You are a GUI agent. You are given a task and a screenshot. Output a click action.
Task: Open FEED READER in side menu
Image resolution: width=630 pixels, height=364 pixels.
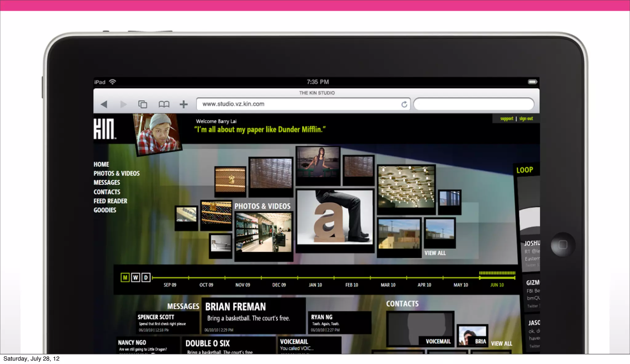[x=110, y=201]
